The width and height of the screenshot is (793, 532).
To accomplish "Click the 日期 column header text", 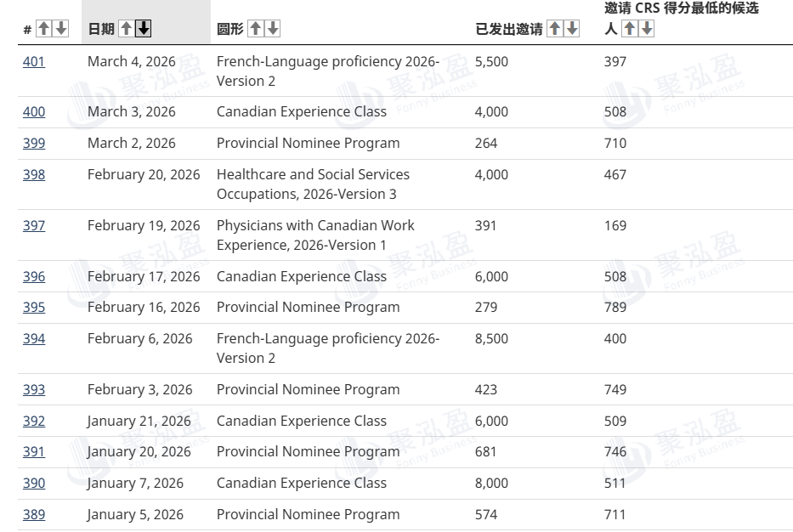I will tap(101, 29).
